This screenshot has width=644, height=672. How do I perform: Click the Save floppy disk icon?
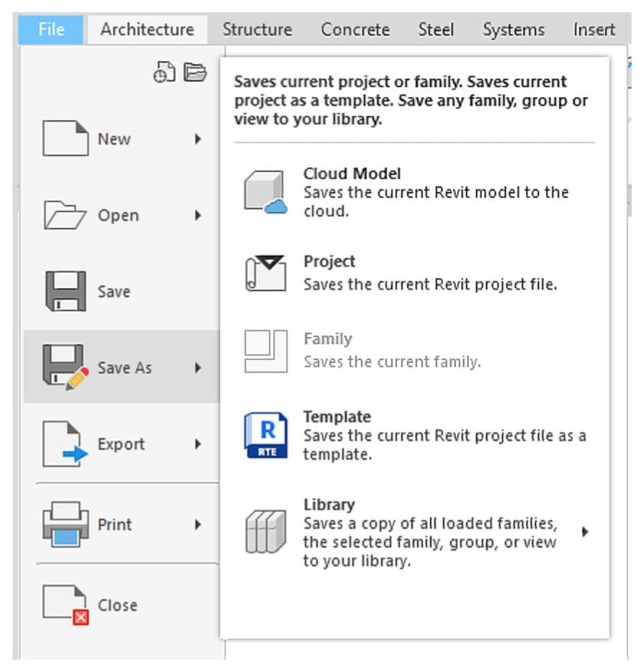point(66,291)
